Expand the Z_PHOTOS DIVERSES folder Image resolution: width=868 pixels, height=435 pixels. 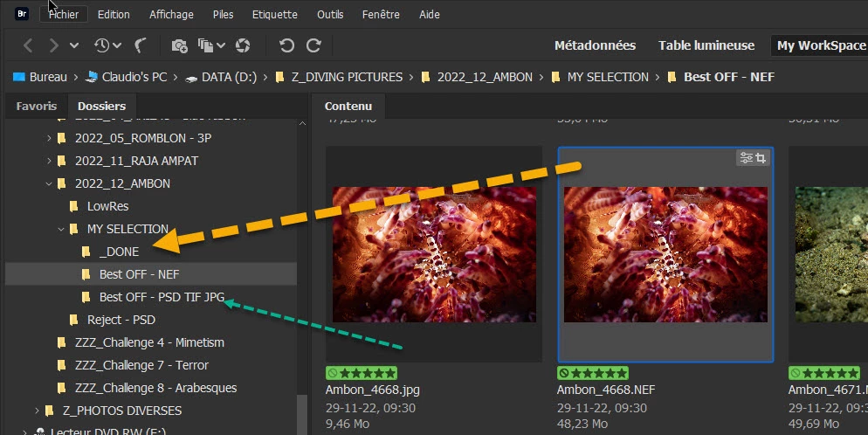[37, 411]
